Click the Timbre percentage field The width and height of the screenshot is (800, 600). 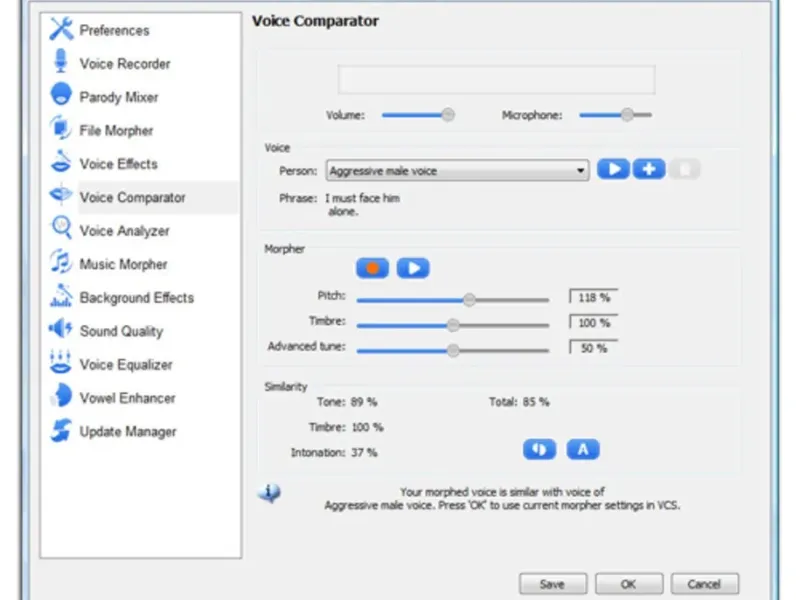pyautogui.click(x=594, y=322)
